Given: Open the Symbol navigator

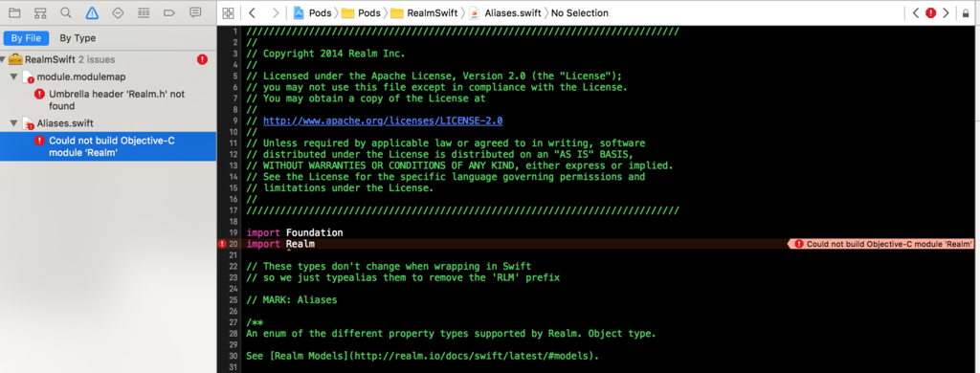Looking at the screenshot, I should point(40,12).
